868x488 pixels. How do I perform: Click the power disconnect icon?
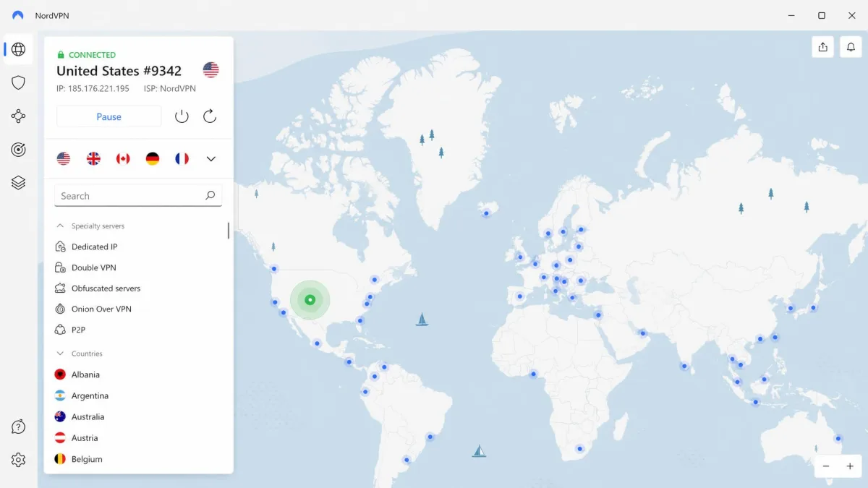pyautogui.click(x=182, y=116)
